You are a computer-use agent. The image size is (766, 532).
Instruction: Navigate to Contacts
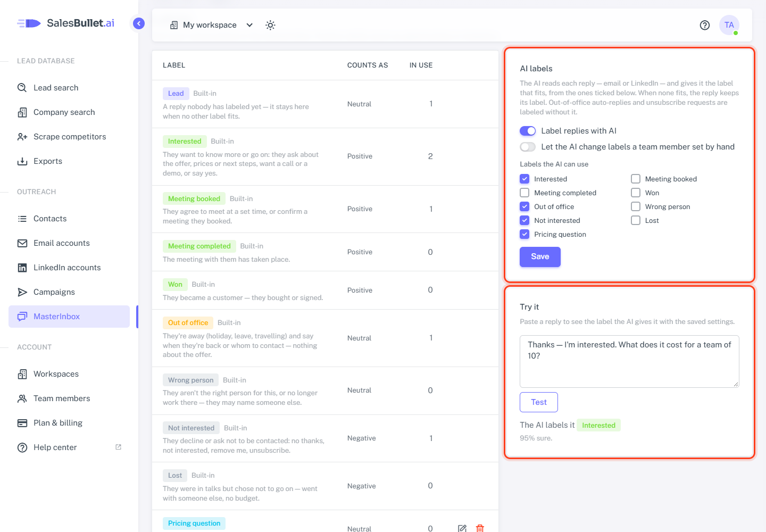[69, 219]
